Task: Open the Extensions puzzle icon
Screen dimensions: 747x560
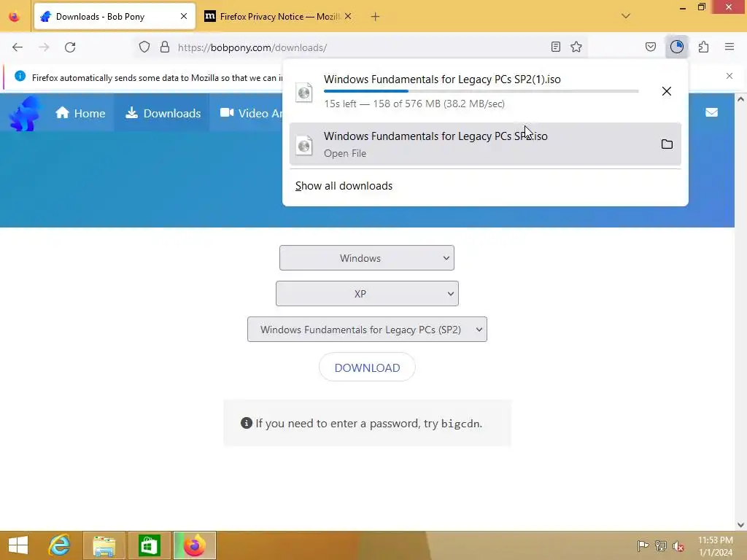Action: pyautogui.click(x=704, y=47)
